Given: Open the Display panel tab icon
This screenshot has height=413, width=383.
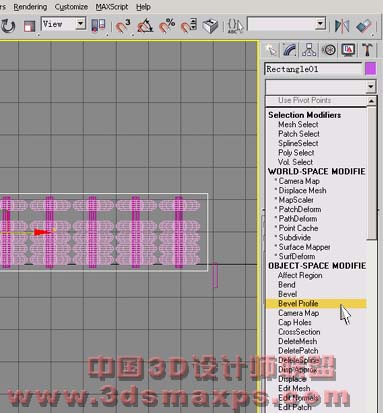Looking at the screenshot, I should pyautogui.click(x=348, y=50).
